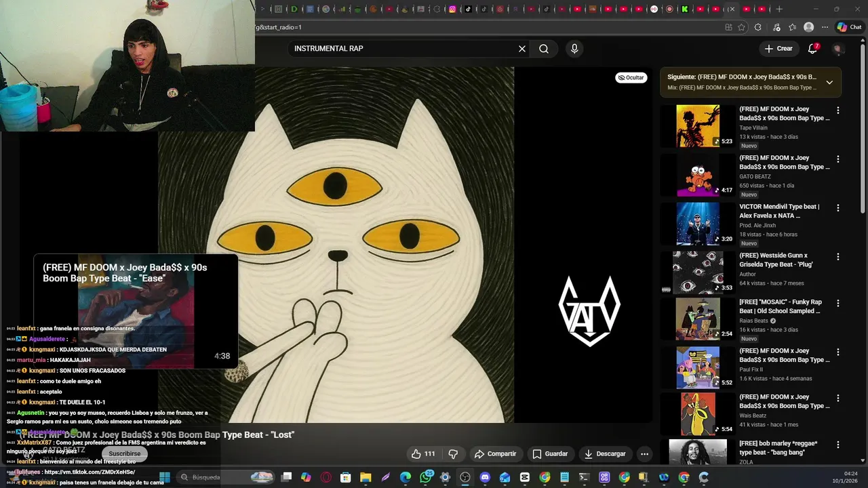The image size is (868, 488).
Task: Open options menu for MOSAIC Funky Rap beat
Action: (838, 304)
